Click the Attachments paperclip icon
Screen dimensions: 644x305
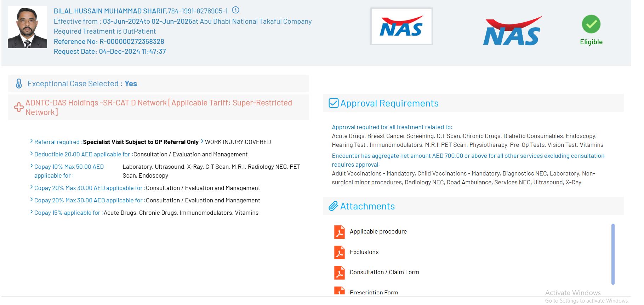pyautogui.click(x=334, y=206)
